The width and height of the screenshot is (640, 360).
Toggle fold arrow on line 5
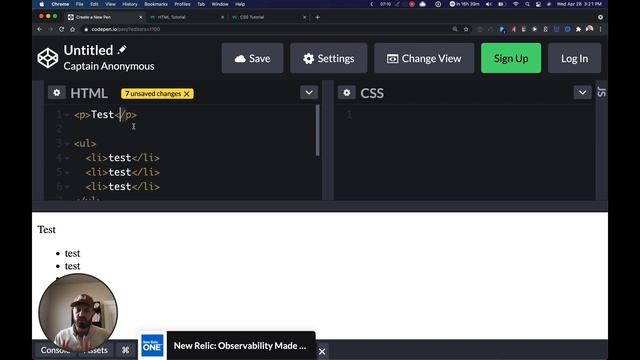67,172
